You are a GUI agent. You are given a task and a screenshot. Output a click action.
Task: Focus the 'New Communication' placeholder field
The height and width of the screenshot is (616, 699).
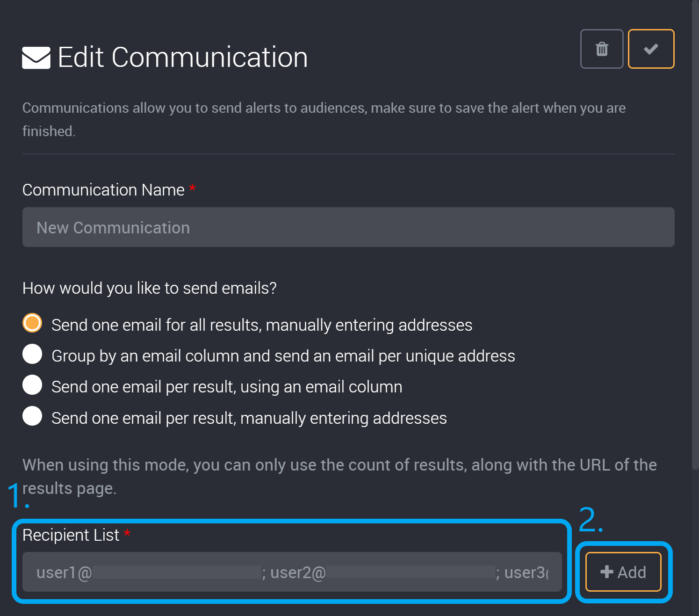click(348, 227)
